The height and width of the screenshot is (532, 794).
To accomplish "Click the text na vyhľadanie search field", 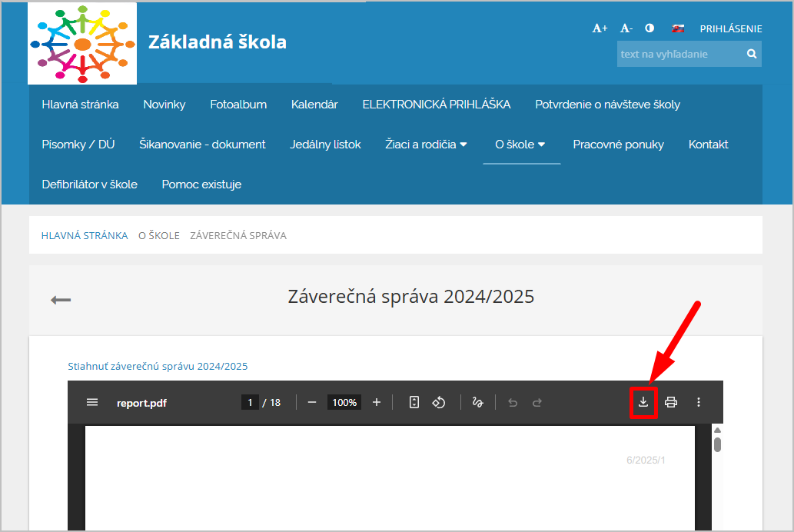I will pyautogui.click(x=679, y=54).
